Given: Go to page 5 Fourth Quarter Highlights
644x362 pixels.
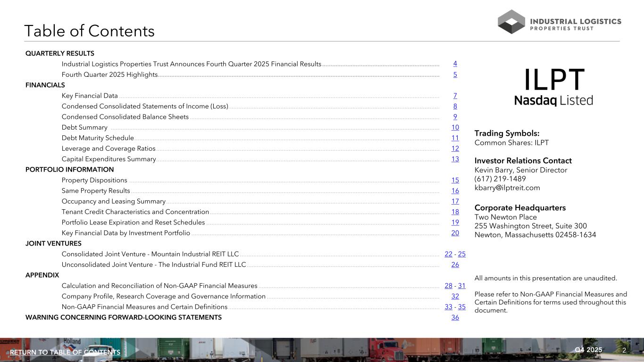Looking at the screenshot, I should click(455, 74).
